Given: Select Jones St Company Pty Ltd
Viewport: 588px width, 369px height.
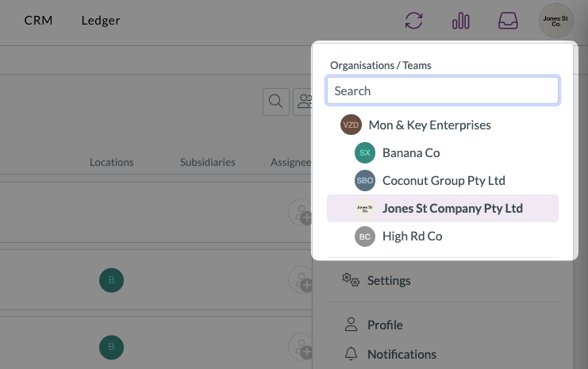Looking at the screenshot, I should point(452,209).
